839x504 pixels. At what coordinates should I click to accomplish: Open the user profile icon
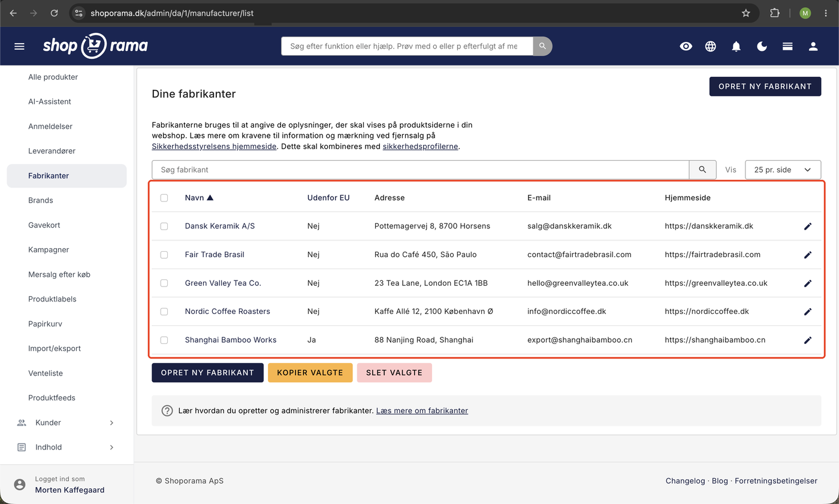[813, 46]
